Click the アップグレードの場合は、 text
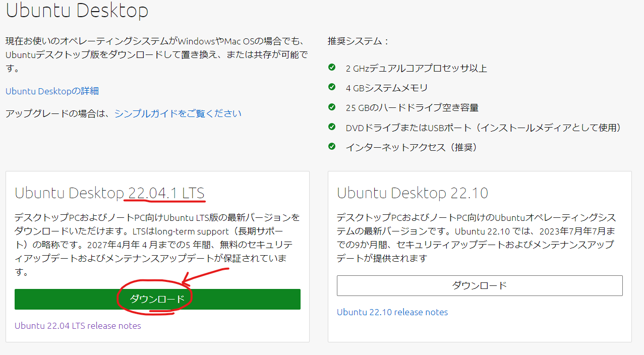This screenshot has height=355, width=644. pos(57,113)
